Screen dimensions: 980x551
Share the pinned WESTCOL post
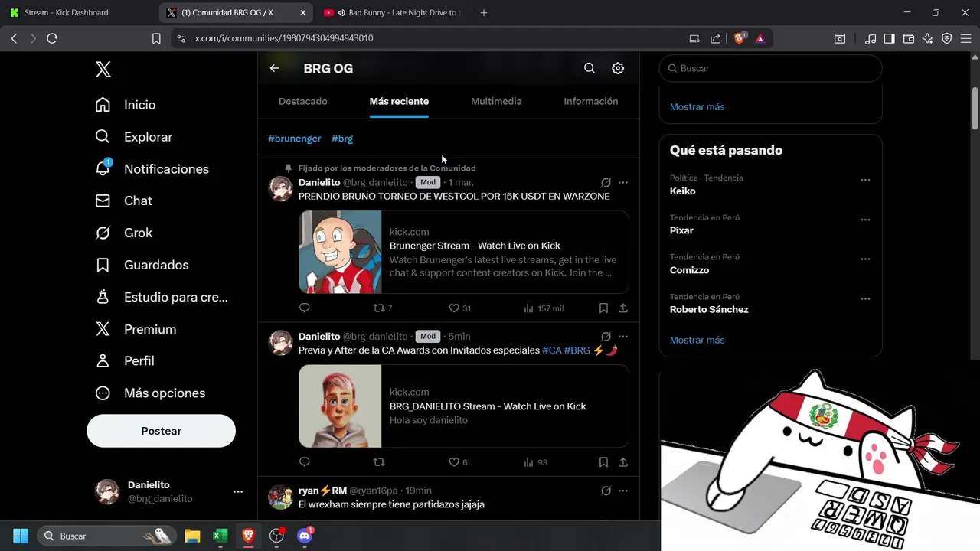[623, 308]
